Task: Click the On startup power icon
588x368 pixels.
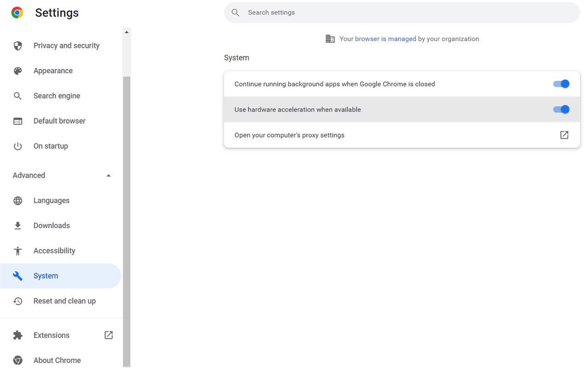Action: [17, 146]
